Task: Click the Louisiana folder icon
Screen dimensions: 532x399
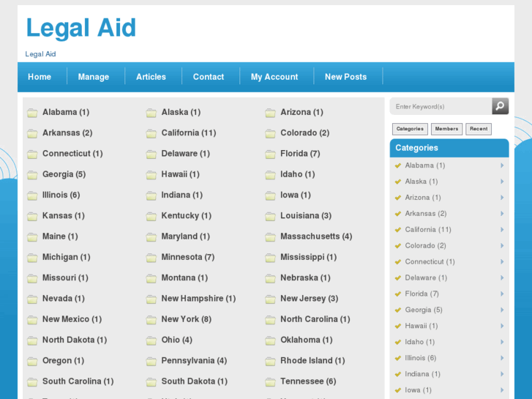Action: pos(271,216)
